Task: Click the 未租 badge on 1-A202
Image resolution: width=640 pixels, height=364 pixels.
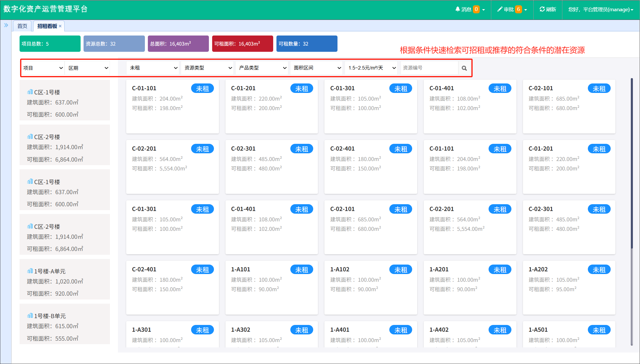Action: pos(599,270)
